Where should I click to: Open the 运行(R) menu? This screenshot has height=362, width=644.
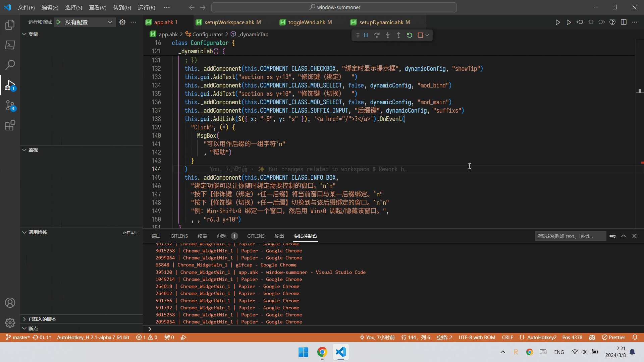[146, 7]
